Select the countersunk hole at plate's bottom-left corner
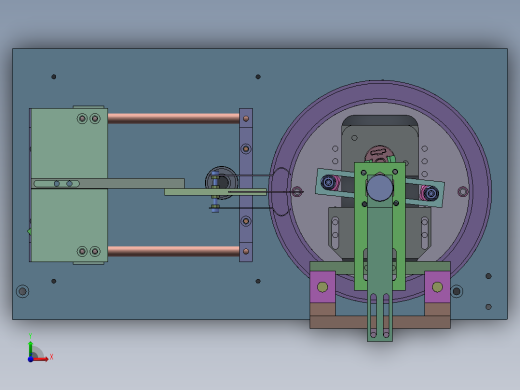The height and width of the screenshot is (390, 520). coord(22,291)
